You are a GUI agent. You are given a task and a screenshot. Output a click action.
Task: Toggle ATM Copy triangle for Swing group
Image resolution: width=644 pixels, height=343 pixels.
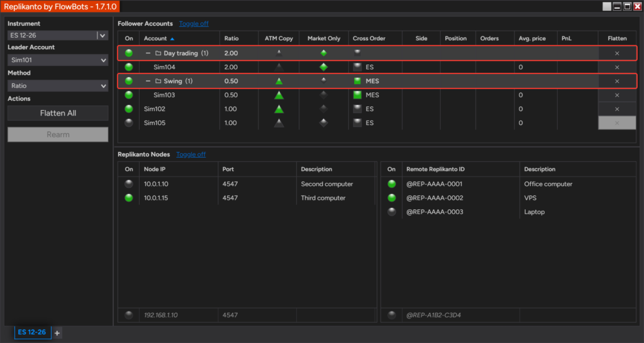(x=279, y=81)
